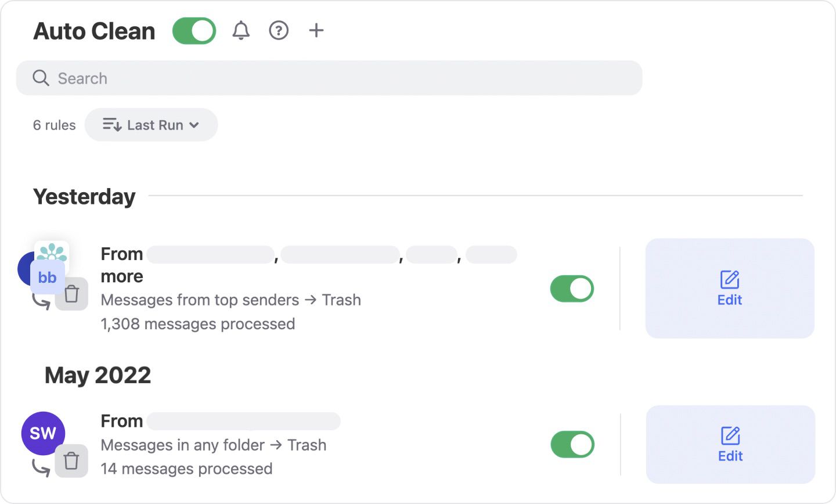836x504 pixels.
Task: Disable the Messages from top senders rule
Action: [x=572, y=289]
